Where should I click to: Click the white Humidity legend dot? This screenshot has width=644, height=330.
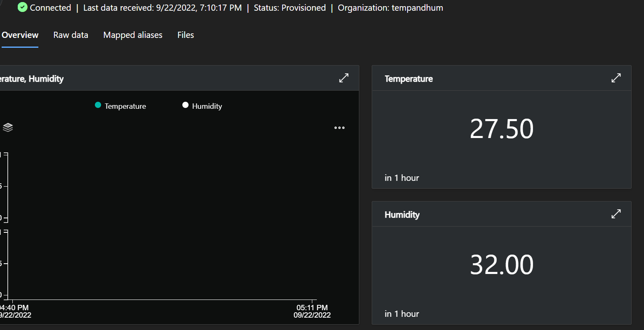(185, 105)
